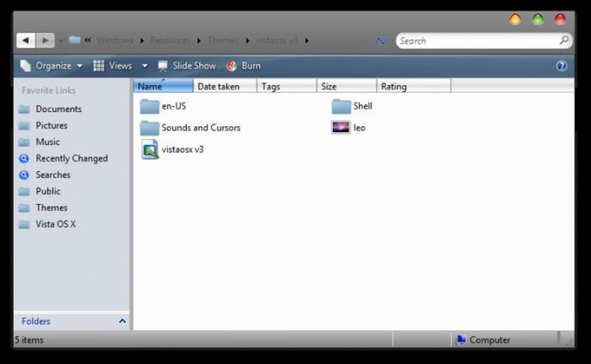Image resolution: width=591 pixels, height=364 pixels.
Task: Expand the double chevron in address bar
Action: 87,40
